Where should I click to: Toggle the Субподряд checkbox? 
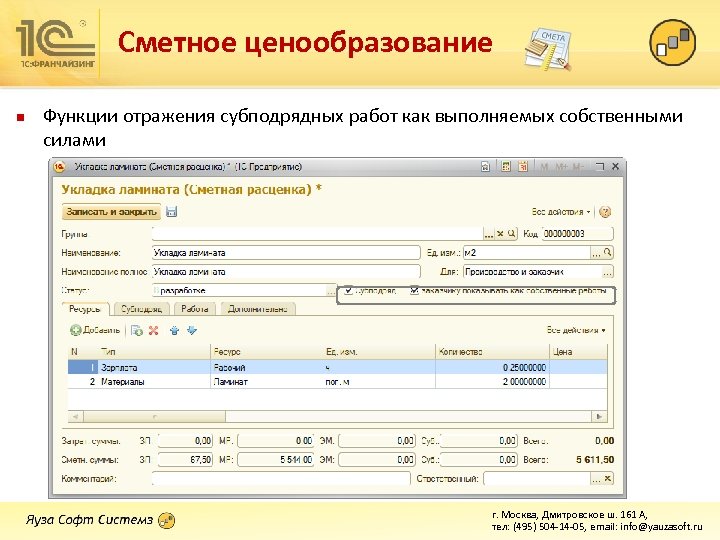349,290
